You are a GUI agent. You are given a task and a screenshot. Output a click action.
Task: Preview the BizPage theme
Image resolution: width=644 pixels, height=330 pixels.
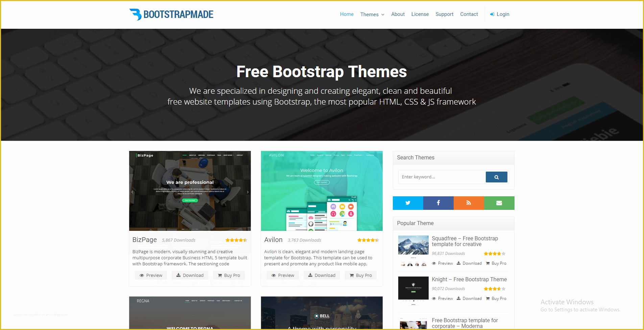[151, 275]
